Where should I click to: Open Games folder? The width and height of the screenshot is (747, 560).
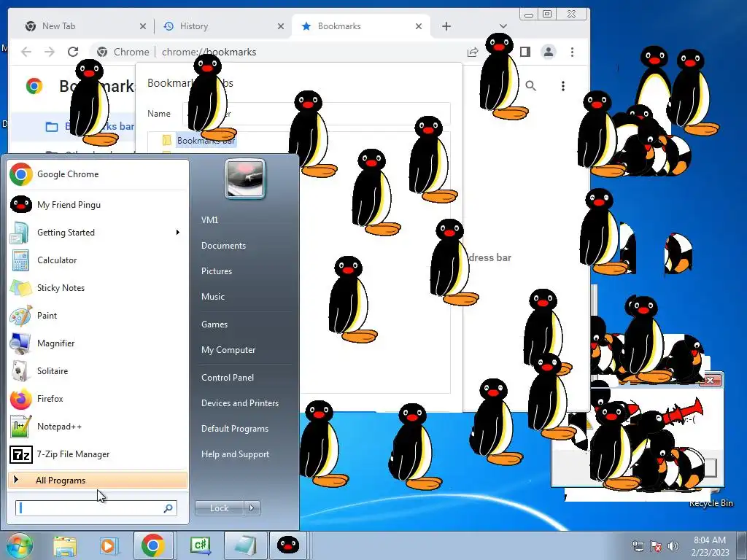pos(214,324)
